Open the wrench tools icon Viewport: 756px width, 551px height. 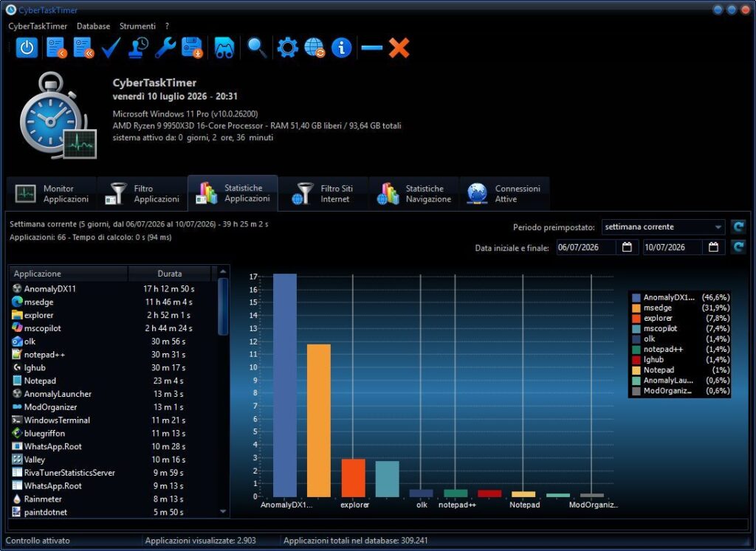click(x=165, y=48)
